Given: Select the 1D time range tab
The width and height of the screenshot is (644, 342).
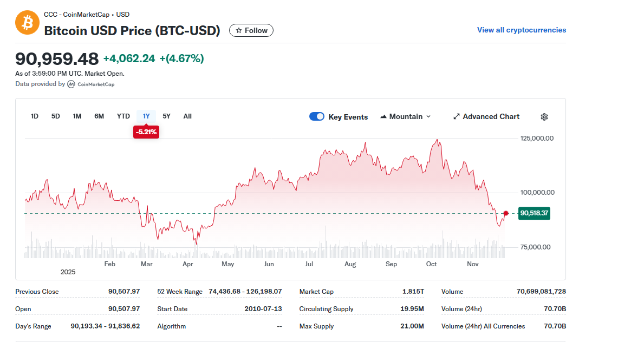Looking at the screenshot, I should click(35, 116).
